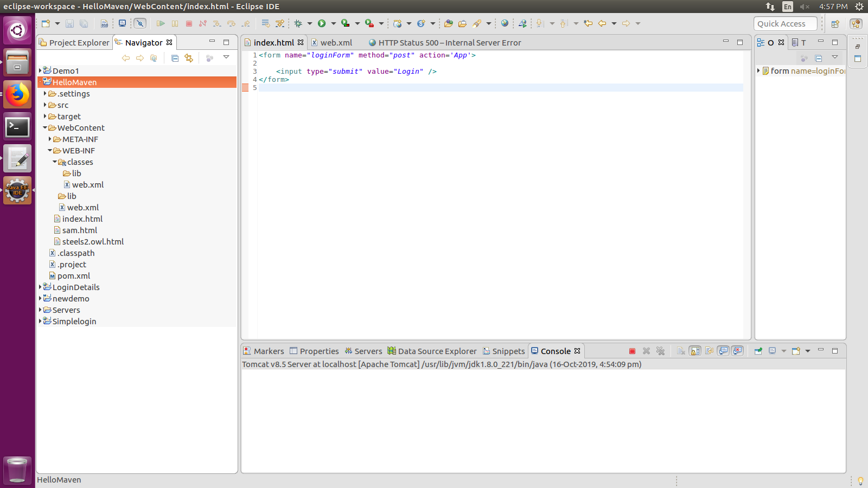Viewport: 868px width, 488px height.
Task: Clear the Console output
Action: point(681,351)
